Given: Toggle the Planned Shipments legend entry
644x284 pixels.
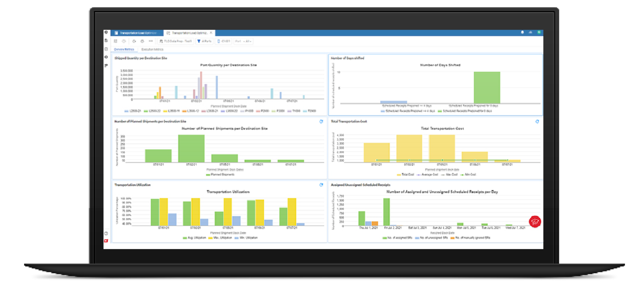Looking at the screenshot, I should click(x=220, y=175).
